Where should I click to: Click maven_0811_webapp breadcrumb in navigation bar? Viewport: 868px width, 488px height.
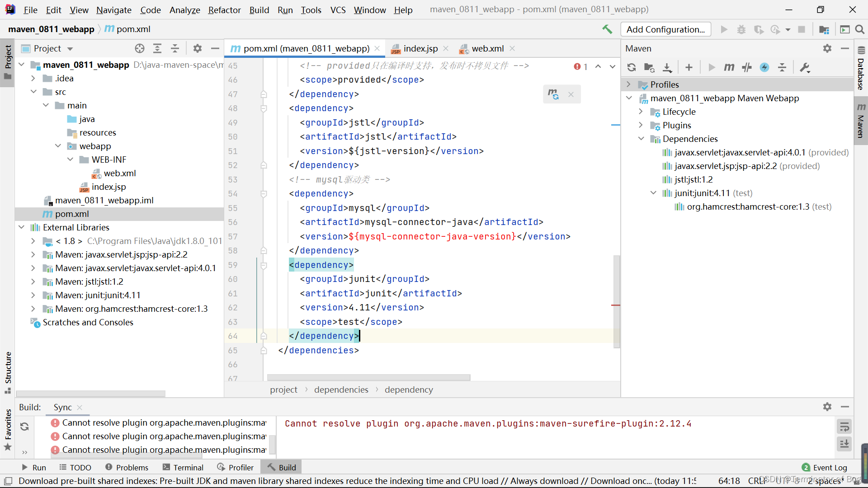click(51, 29)
